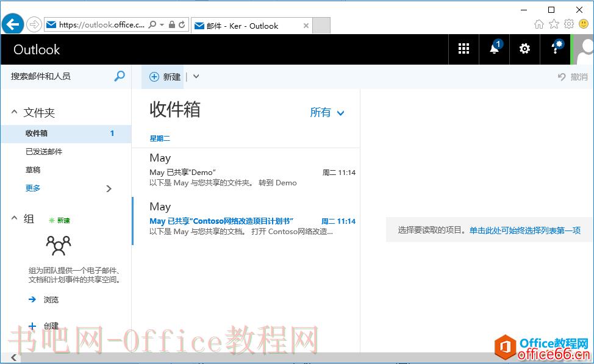This screenshot has height=364, width=594.
Task: Click the Outlook logo text
Action: click(x=37, y=49)
